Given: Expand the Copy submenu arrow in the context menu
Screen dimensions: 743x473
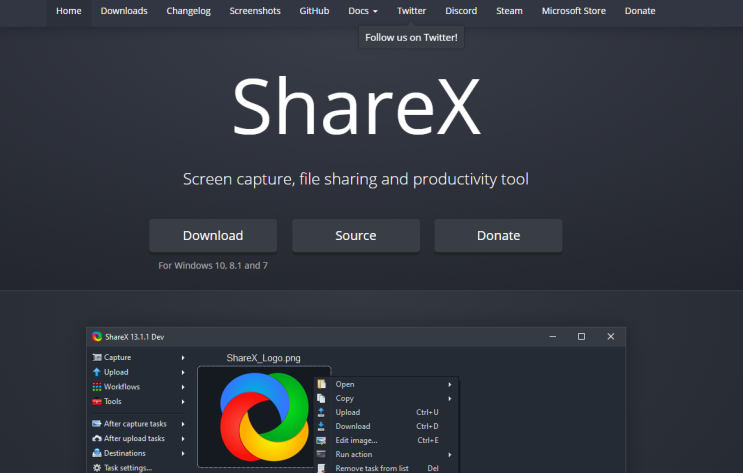Looking at the screenshot, I should pos(450,399).
